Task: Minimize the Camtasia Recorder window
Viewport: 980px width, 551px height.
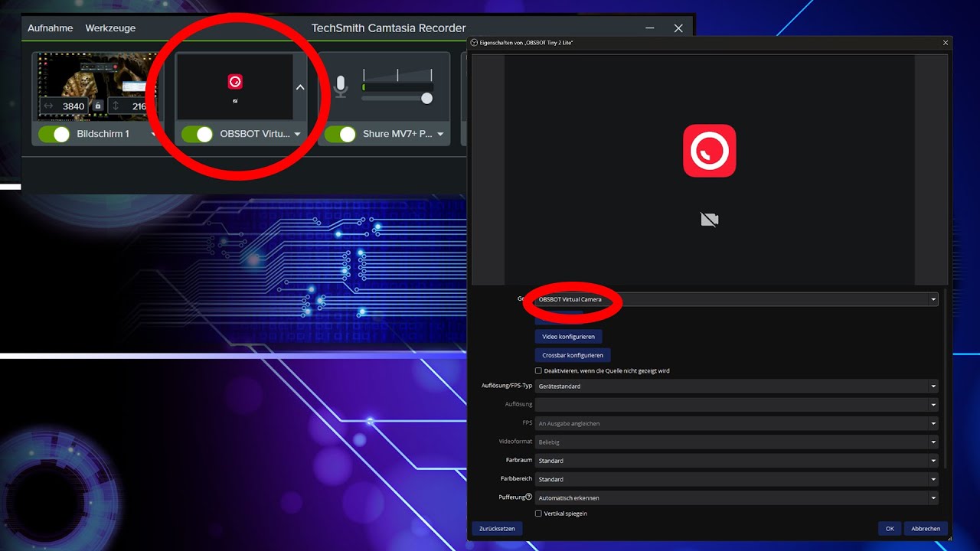Action: [650, 28]
